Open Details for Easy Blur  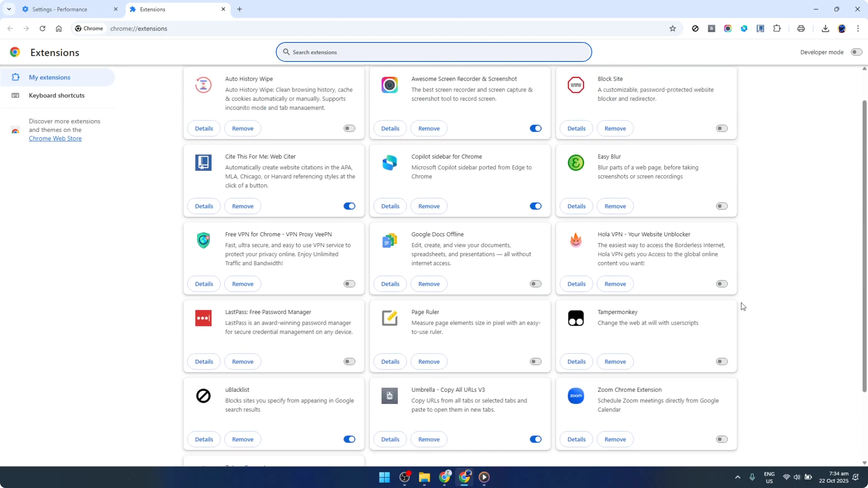click(x=576, y=206)
